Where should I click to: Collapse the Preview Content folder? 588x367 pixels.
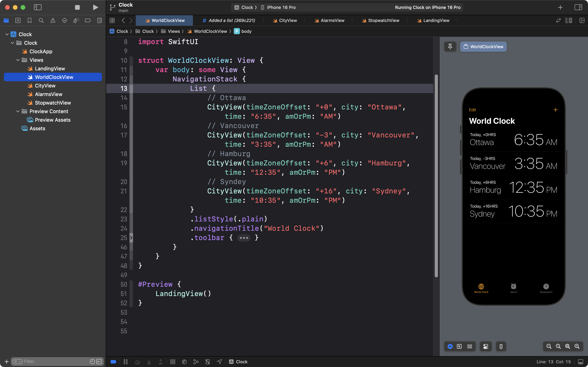tap(18, 111)
